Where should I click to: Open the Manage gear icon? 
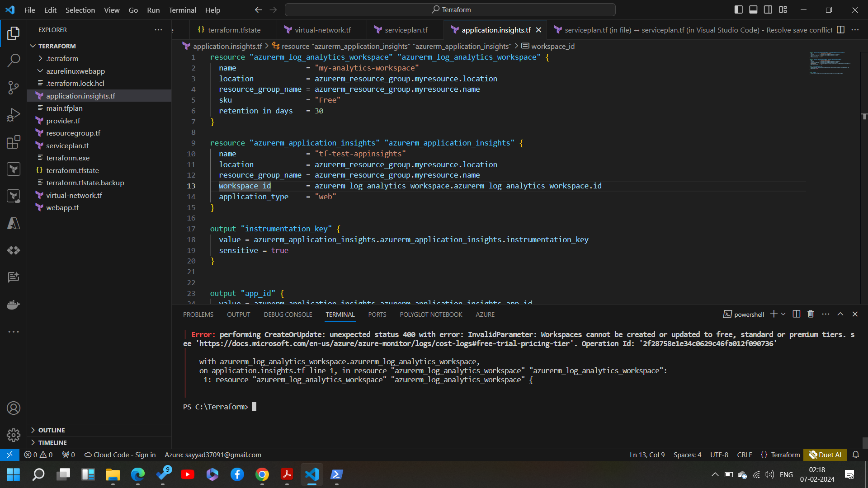14,435
